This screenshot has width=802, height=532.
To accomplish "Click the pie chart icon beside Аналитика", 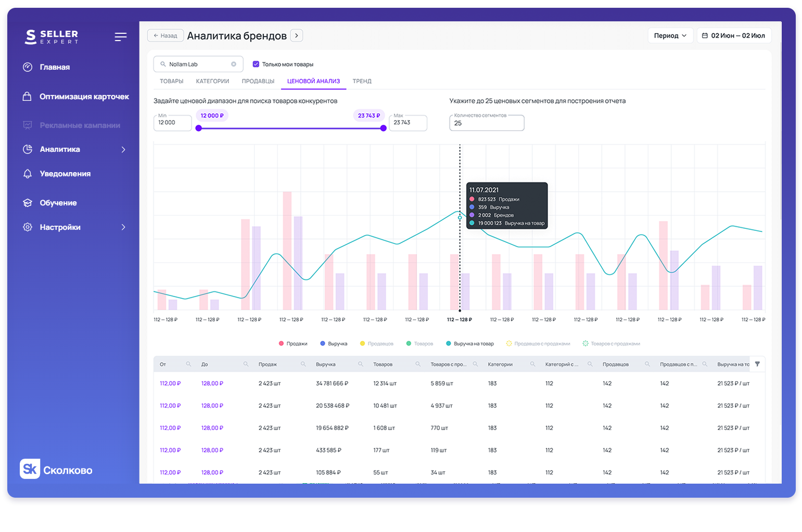I will point(28,149).
